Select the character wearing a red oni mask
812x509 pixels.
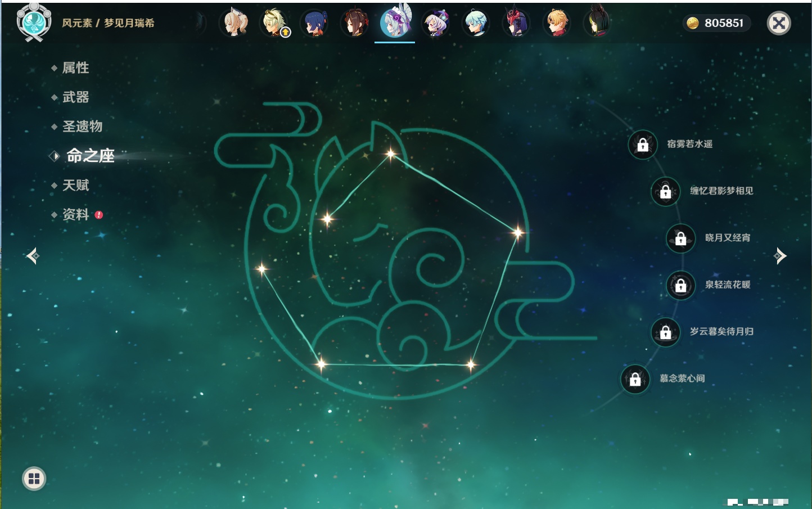[x=516, y=23]
